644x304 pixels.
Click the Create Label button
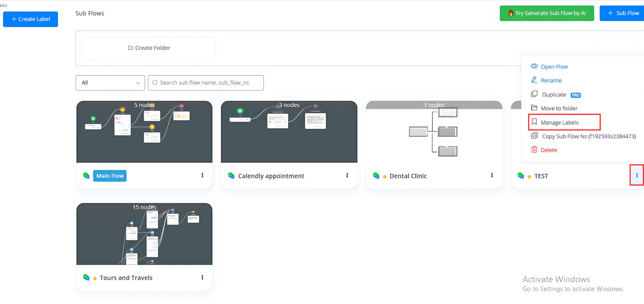(x=30, y=19)
